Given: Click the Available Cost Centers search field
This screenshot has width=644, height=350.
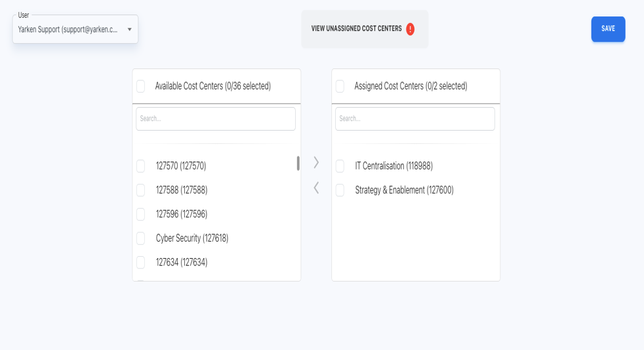Looking at the screenshot, I should 215,119.
